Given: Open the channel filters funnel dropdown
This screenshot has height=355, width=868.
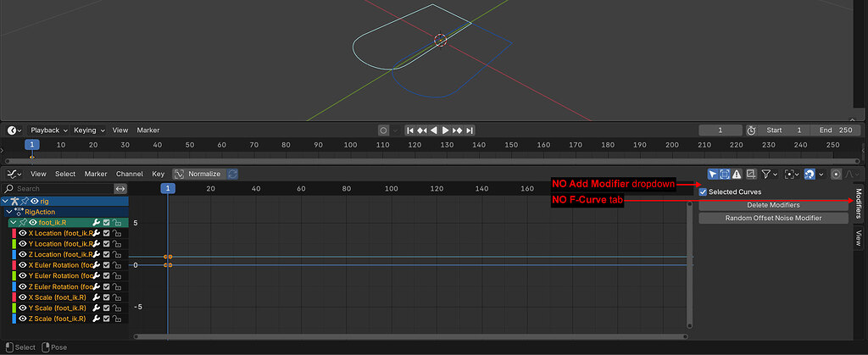Looking at the screenshot, I should coord(769,174).
